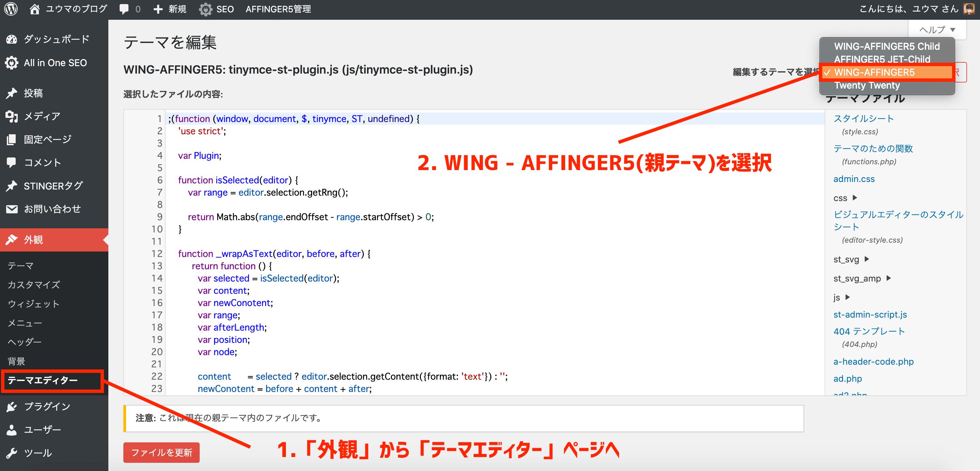The width and height of the screenshot is (980, 471).
Task: Click code line 1 in editor
Action: 495,119
